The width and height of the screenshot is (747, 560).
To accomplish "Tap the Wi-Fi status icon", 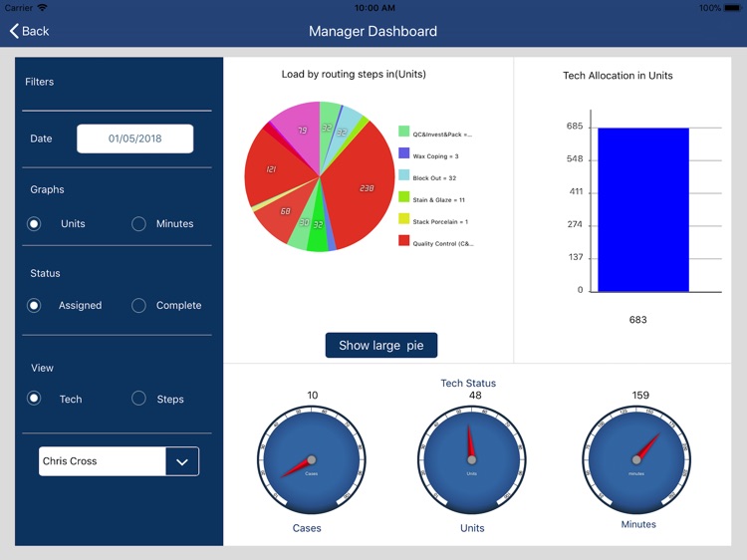I will click(x=43, y=8).
